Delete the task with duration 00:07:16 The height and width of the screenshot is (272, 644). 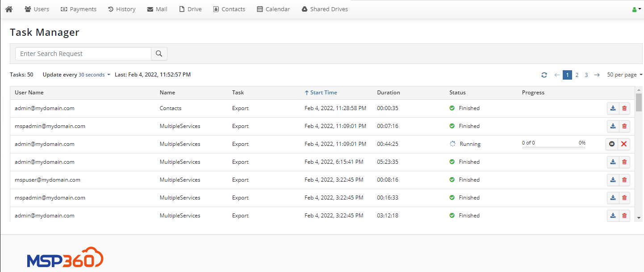click(x=624, y=126)
